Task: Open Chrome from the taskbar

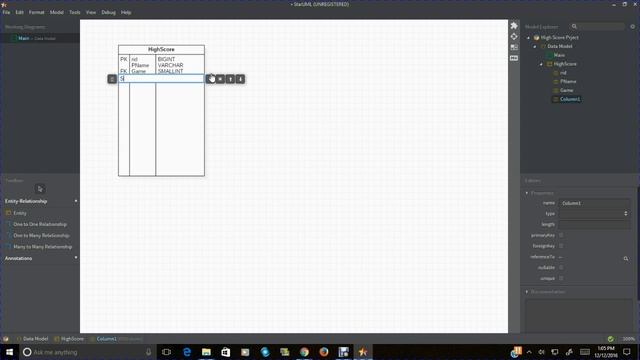Action: pos(304,352)
